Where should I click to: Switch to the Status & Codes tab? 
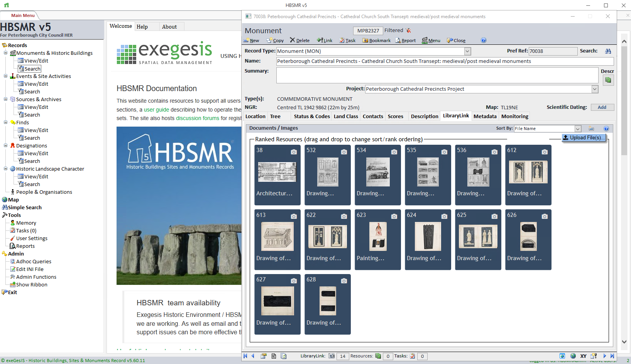pyautogui.click(x=312, y=117)
